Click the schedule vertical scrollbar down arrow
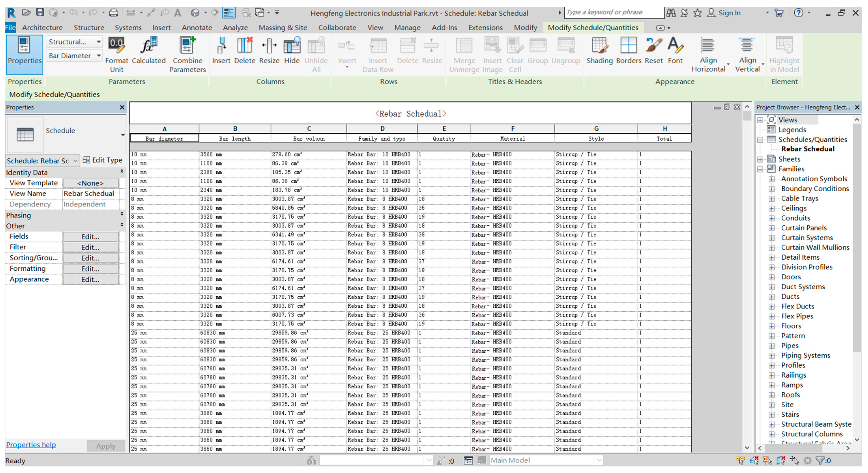Viewport: 868px width, 473px height. pos(747,447)
